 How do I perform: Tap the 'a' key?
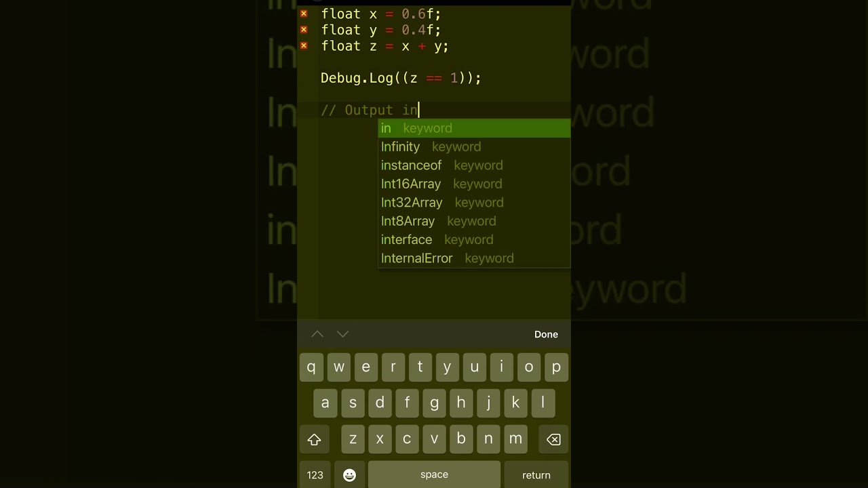[325, 403]
